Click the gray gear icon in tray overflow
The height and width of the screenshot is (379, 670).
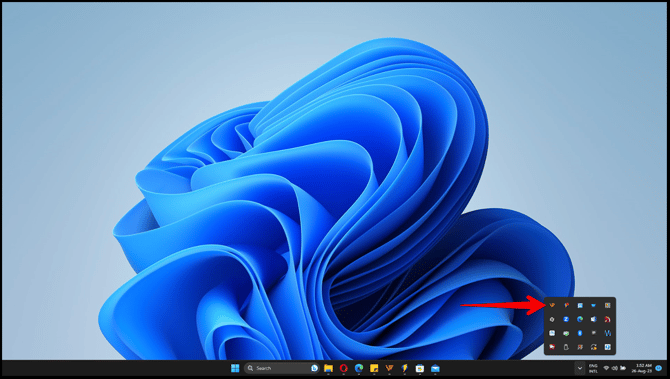pos(552,319)
